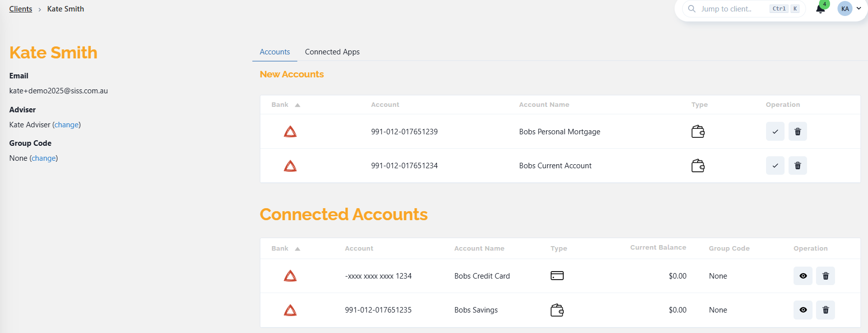
Task: Select the Accounts tab
Action: click(274, 52)
